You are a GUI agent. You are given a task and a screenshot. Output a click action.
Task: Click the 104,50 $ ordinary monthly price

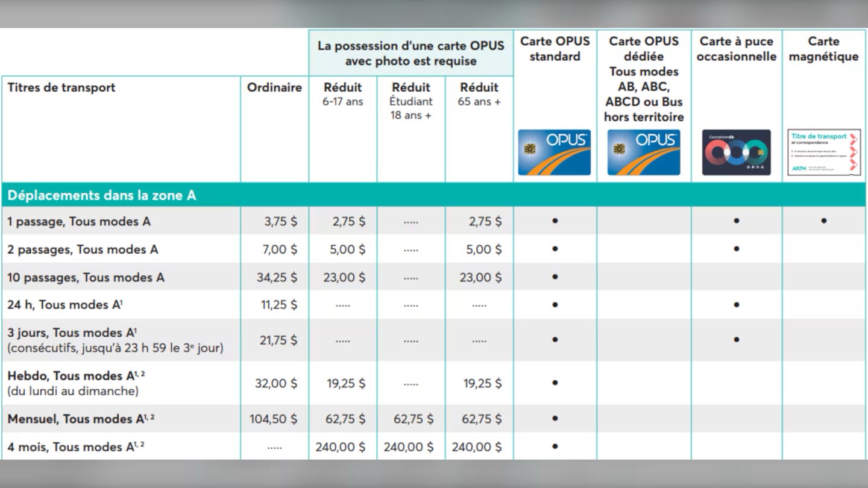coord(274,419)
